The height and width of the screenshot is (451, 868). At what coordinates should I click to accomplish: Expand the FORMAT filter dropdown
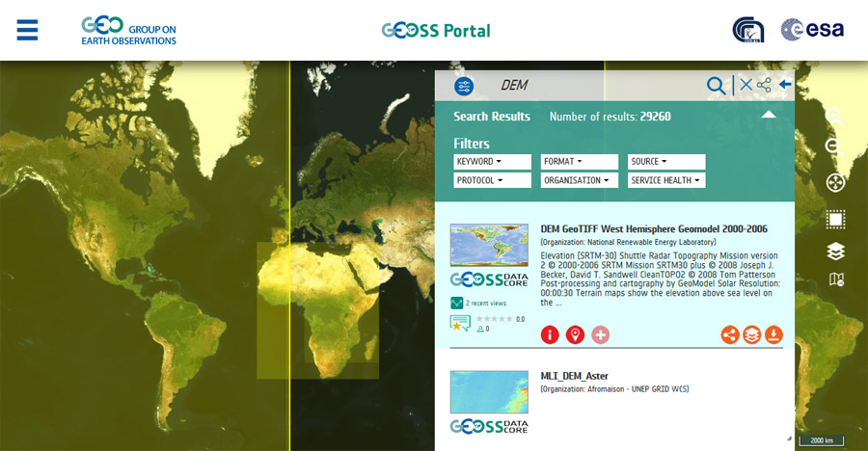click(579, 162)
